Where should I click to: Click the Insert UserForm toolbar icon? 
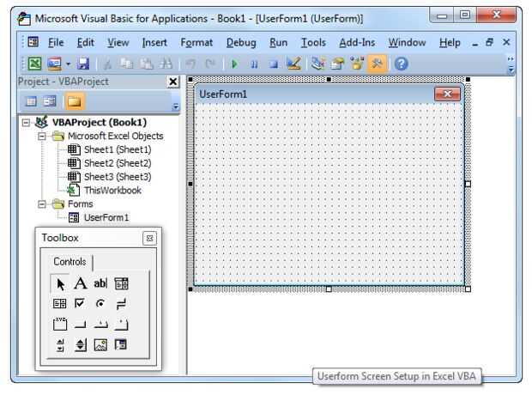tap(54, 64)
